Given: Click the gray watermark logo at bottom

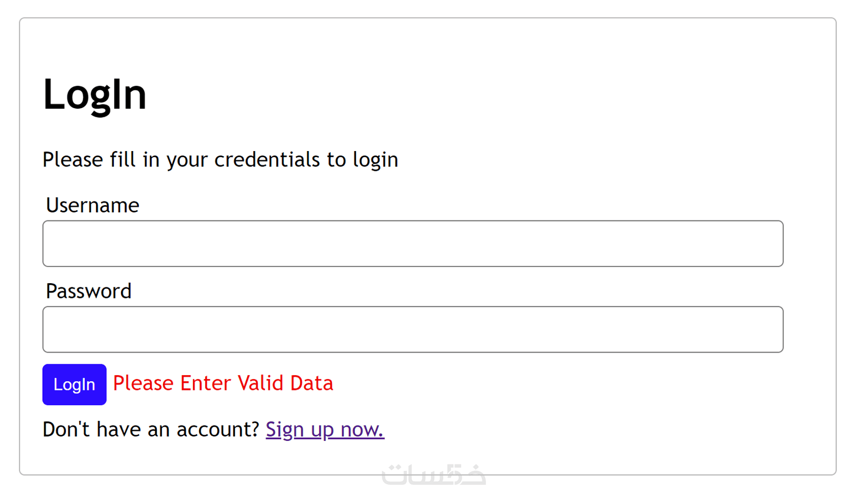Looking at the screenshot, I should click(x=433, y=475).
